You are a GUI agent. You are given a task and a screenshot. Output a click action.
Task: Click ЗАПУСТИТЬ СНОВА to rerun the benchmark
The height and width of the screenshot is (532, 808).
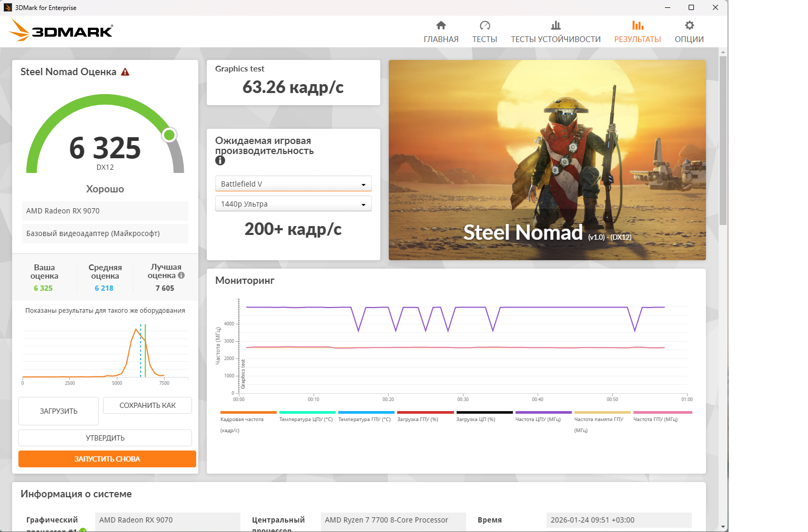[x=107, y=459]
